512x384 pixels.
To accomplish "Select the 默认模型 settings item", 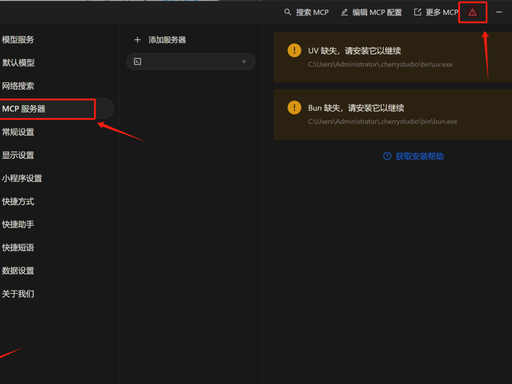I will (18, 63).
